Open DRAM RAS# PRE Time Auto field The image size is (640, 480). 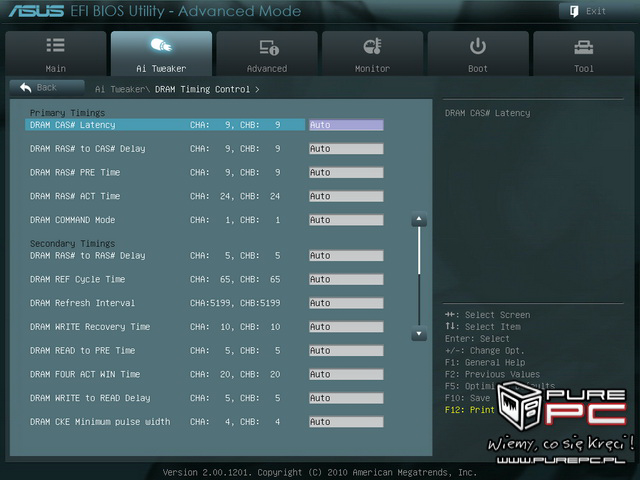[x=346, y=172]
